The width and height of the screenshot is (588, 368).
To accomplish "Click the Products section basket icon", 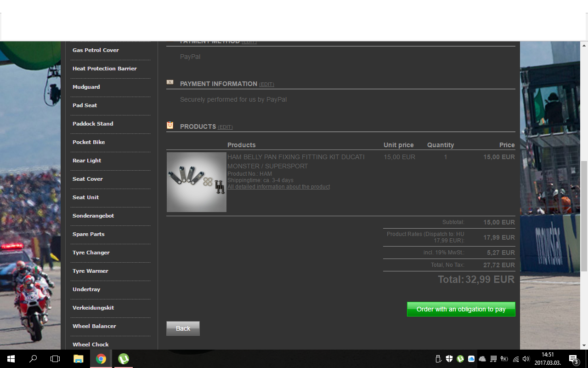I will pyautogui.click(x=170, y=125).
